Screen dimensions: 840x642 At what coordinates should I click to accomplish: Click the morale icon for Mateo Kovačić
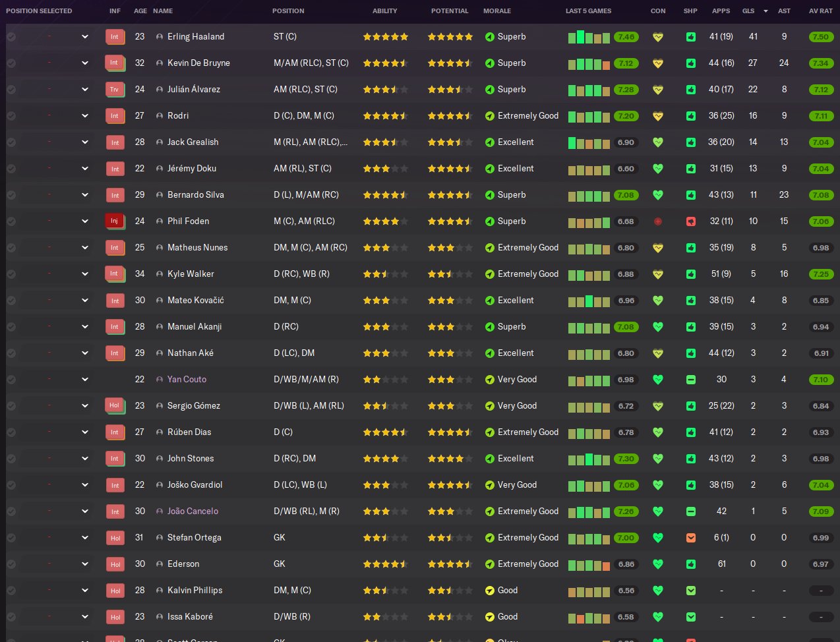(x=489, y=301)
